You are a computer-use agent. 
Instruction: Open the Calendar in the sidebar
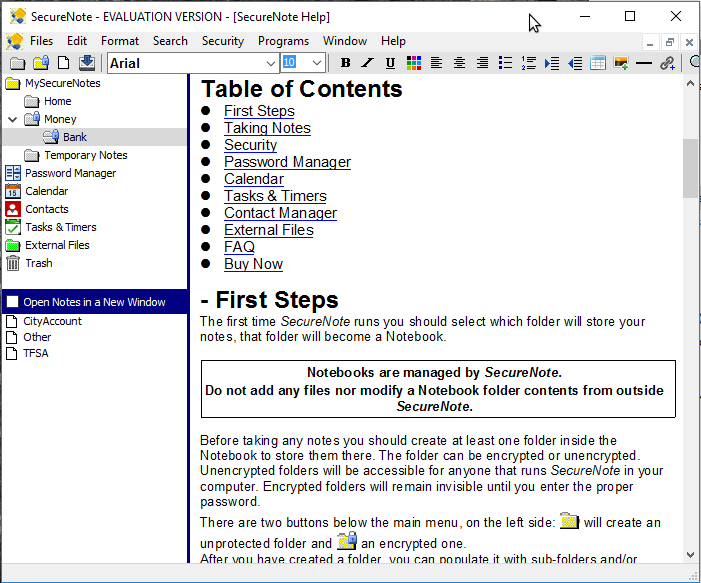pos(37,191)
